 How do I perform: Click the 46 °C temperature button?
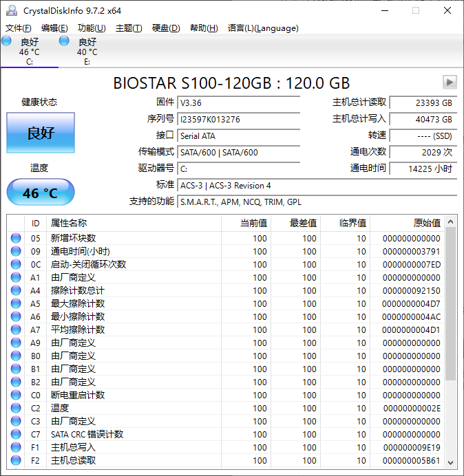pyautogui.click(x=41, y=193)
